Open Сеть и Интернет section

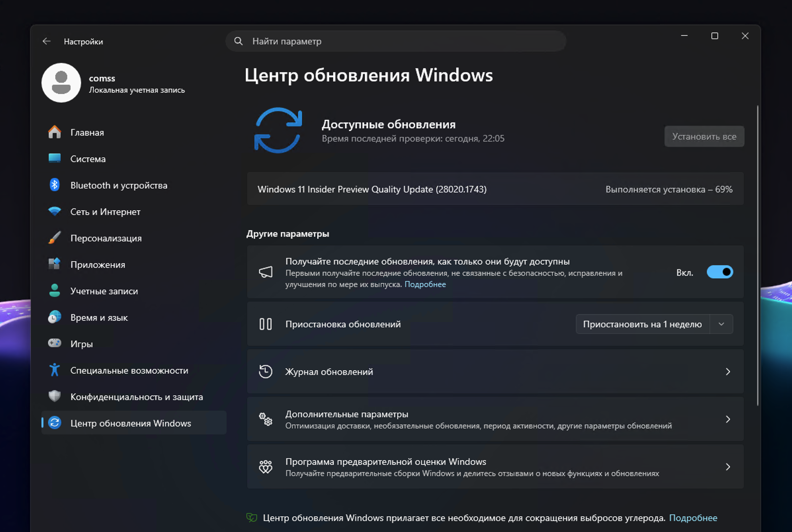point(134,211)
